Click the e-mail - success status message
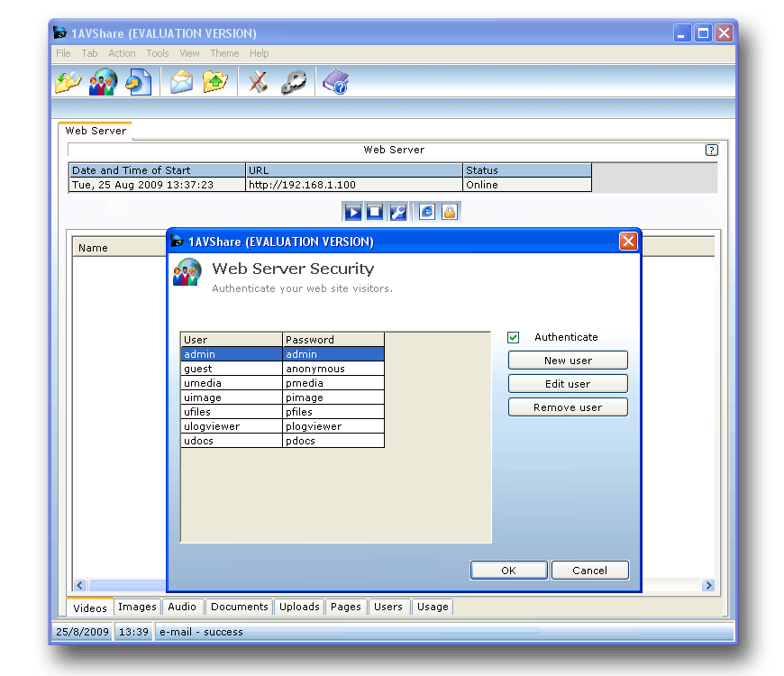The image size is (784, 676). pos(201,632)
